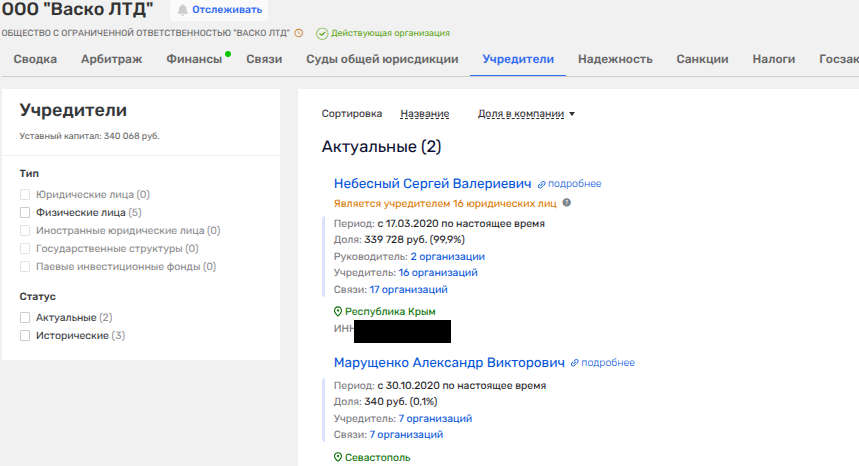Click the green checkmark active organization icon
Image resolution: width=859 pixels, height=466 pixels.
[x=321, y=33]
